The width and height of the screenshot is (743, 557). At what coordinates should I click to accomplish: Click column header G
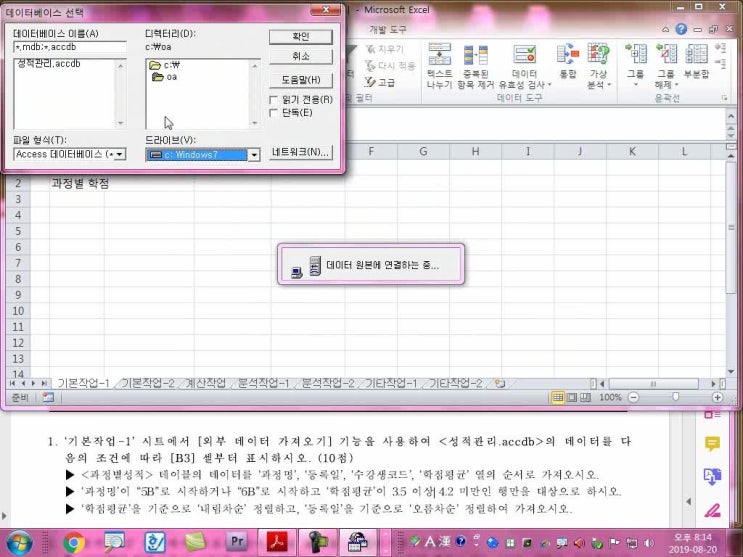pos(423,151)
